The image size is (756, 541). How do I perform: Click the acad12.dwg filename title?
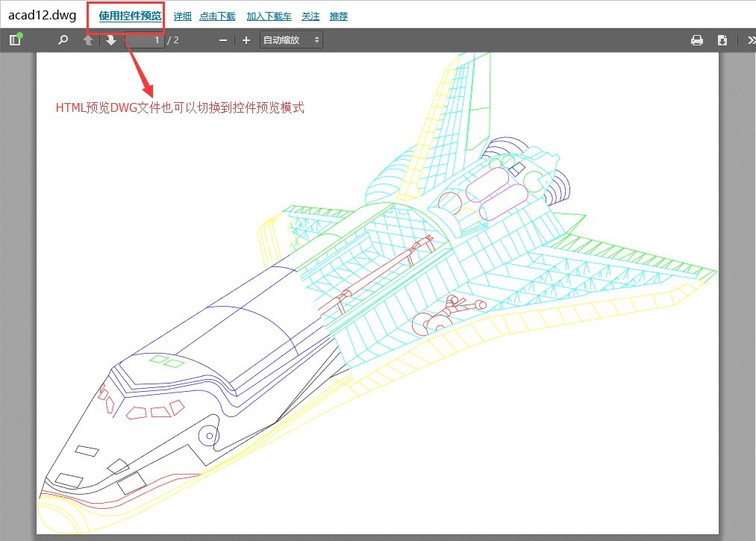(41, 14)
